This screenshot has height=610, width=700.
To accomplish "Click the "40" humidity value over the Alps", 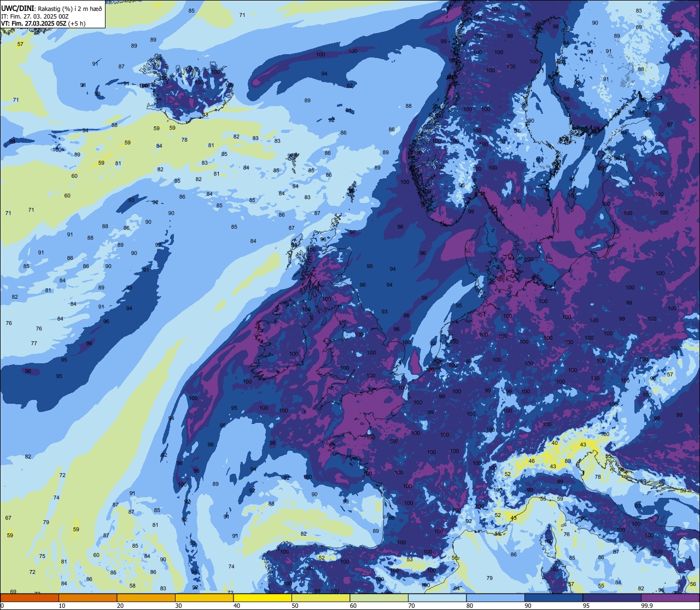I will 555,443.
